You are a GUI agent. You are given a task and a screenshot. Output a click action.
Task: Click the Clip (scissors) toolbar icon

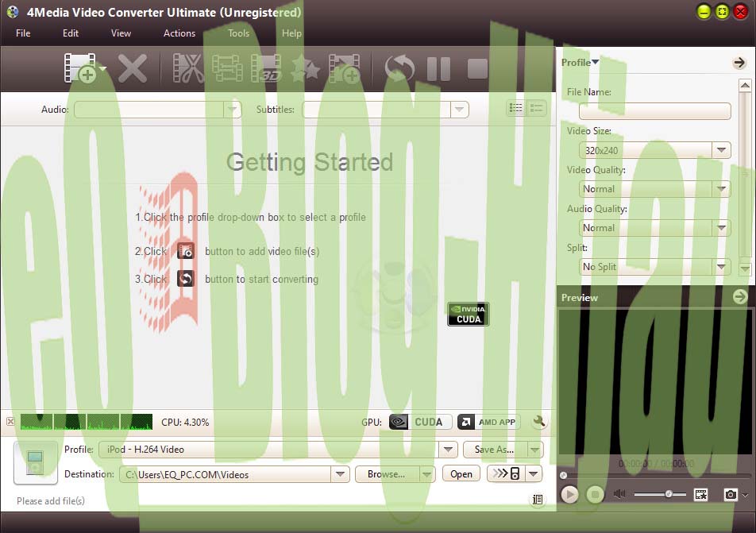tap(188, 68)
